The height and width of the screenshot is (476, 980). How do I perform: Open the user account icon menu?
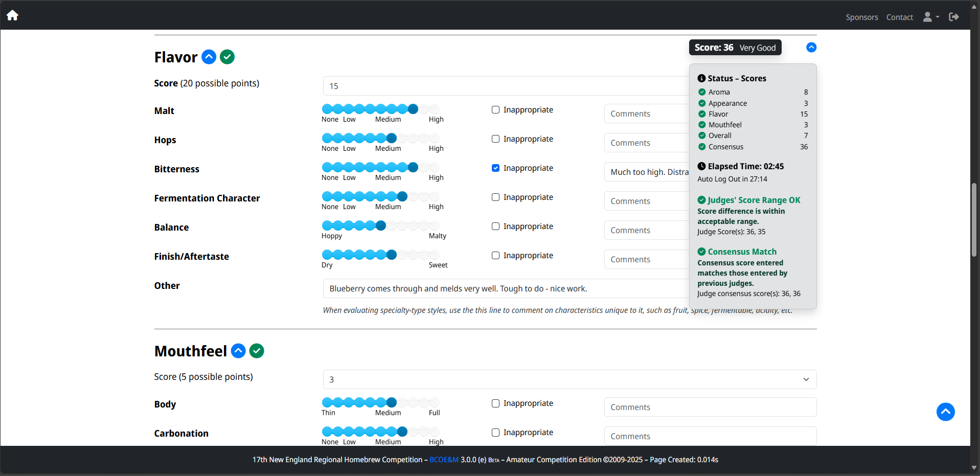point(929,17)
